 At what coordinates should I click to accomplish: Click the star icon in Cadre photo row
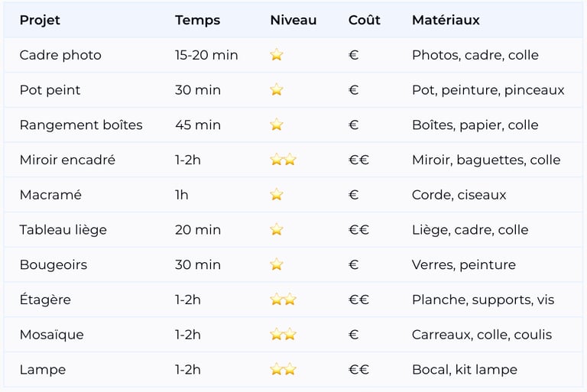(277, 55)
